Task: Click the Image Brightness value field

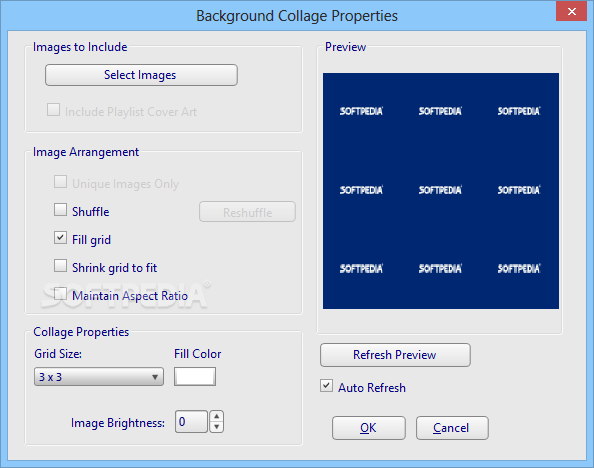Action: tap(191, 421)
